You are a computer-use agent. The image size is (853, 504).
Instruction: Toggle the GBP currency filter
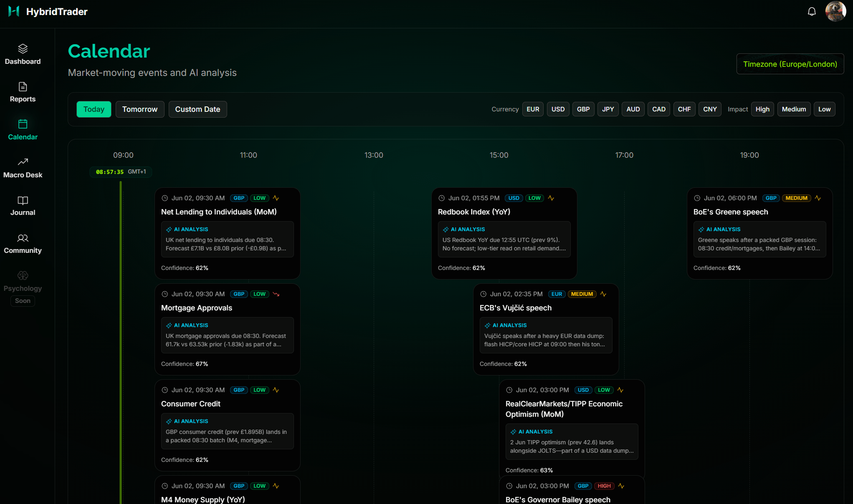pyautogui.click(x=583, y=109)
